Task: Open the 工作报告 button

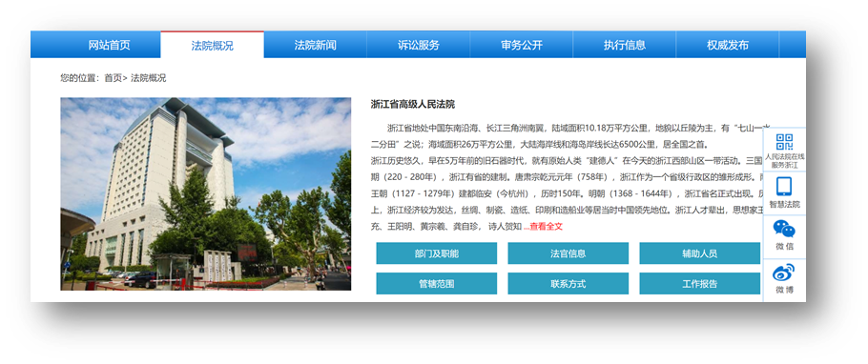Action: click(700, 284)
